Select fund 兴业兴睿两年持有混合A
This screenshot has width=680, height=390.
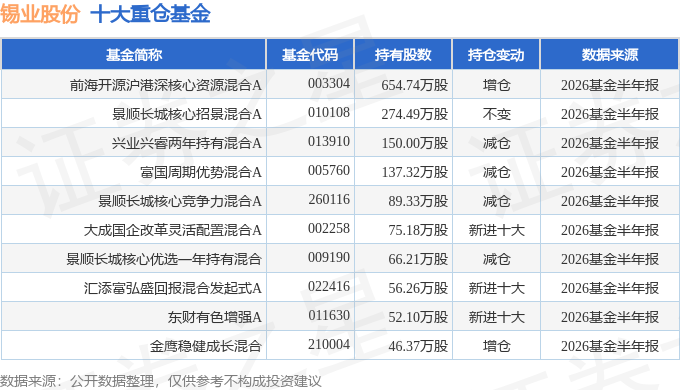coord(187,143)
